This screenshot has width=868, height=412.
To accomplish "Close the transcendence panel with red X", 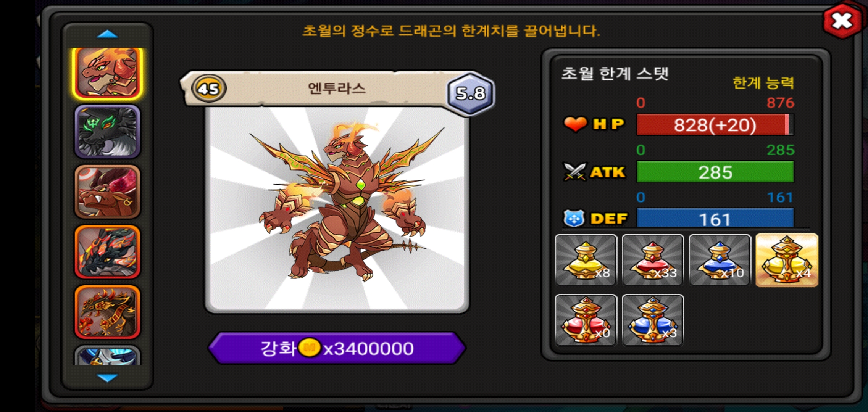I will pyautogui.click(x=842, y=21).
